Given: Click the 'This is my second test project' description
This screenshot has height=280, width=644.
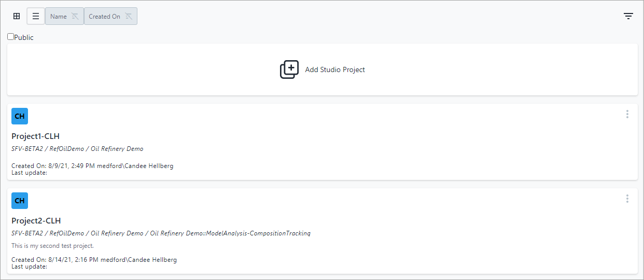Looking at the screenshot, I should coord(52,246).
